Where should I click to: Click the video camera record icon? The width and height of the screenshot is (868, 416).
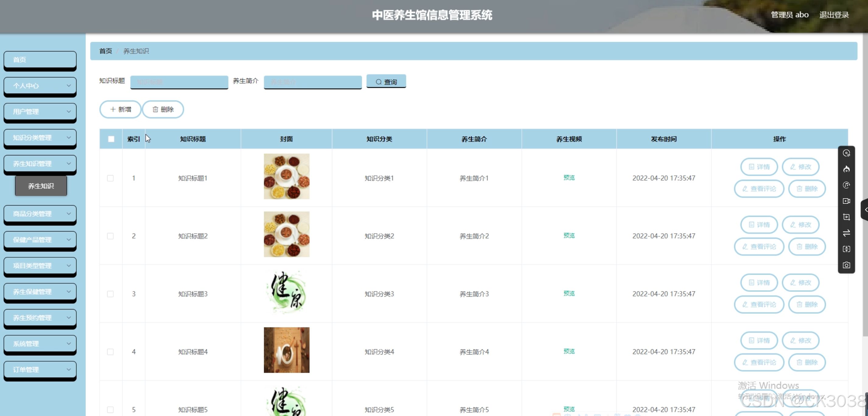[x=846, y=201]
